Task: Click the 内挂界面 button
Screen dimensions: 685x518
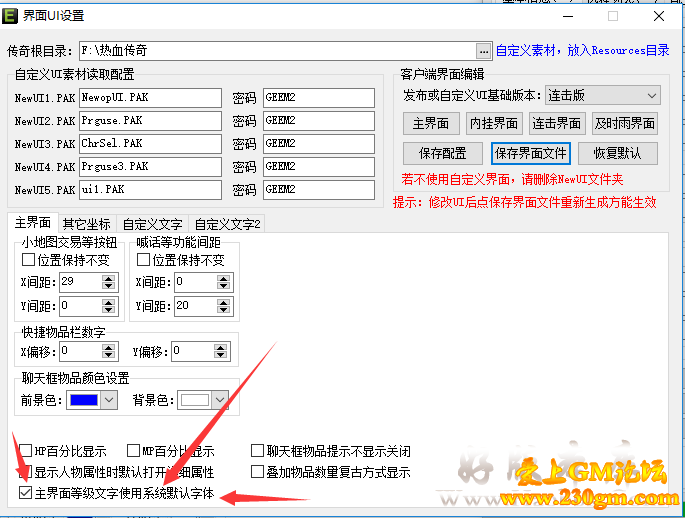Action: [494, 124]
